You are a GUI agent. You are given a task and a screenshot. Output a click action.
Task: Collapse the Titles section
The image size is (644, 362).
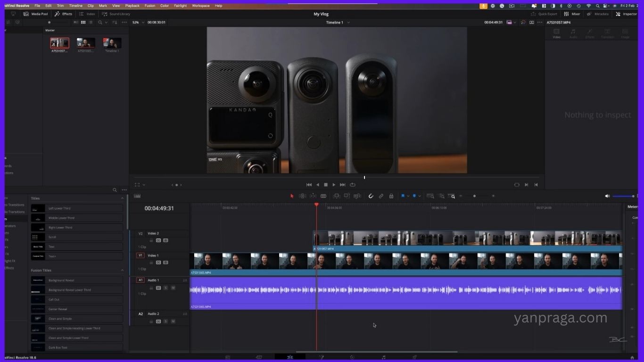pyautogui.click(x=123, y=198)
